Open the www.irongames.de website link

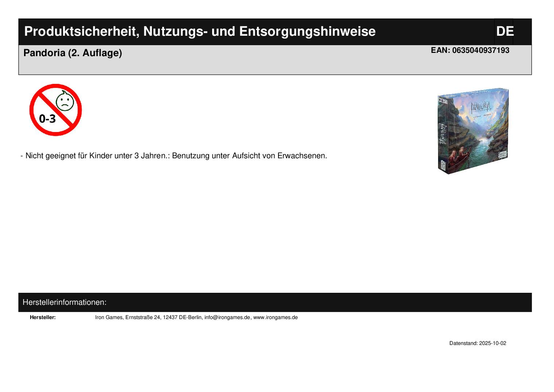(x=275, y=318)
